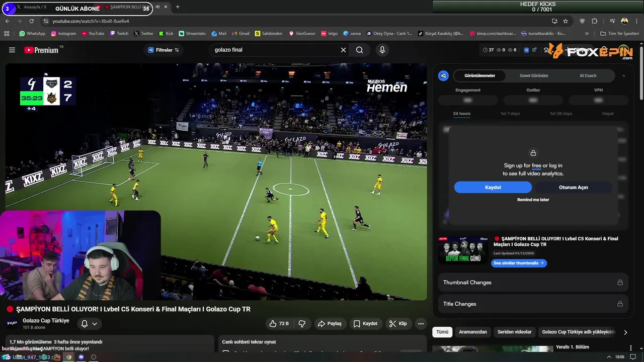Screen dimensions: 644x362
Task: Mute the playing tab via speaker icon
Action: [157, 7]
